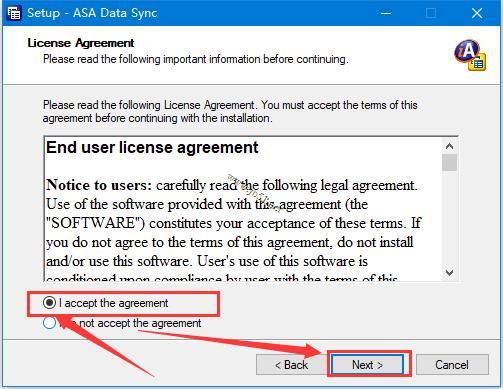This screenshot has height=389, width=503.
Task: Close the ASA Data Sync setup window
Action: 477,13
